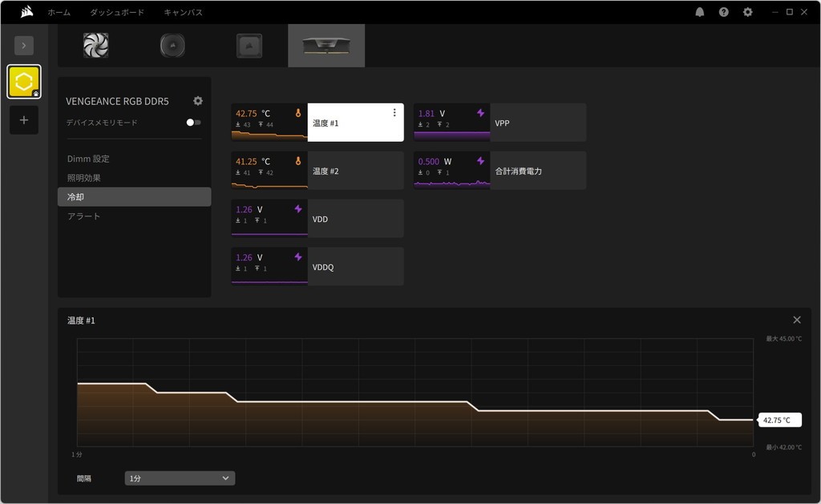The width and height of the screenshot is (821, 504).
Task: Open the help question mark icon
Action: (723, 12)
